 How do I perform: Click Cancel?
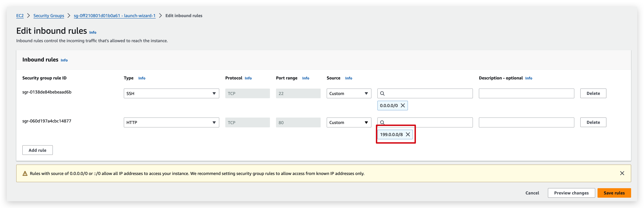532,193
